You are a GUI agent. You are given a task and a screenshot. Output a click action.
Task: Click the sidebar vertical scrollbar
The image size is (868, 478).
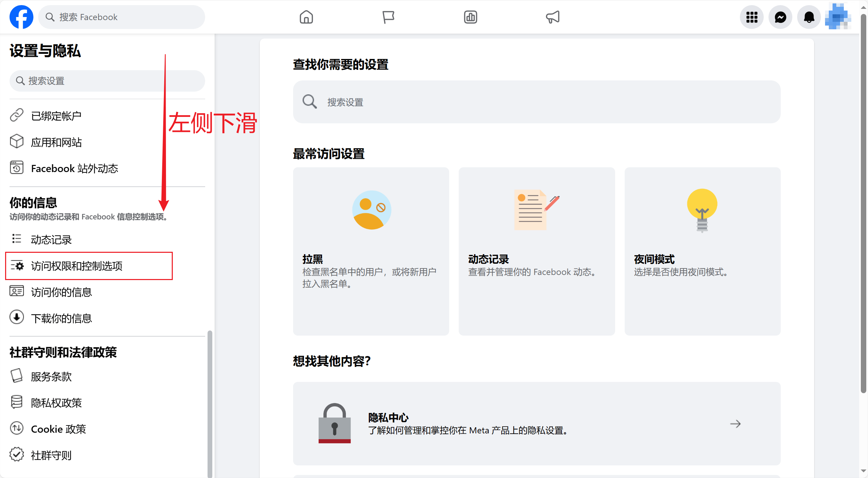tap(210, 404)
